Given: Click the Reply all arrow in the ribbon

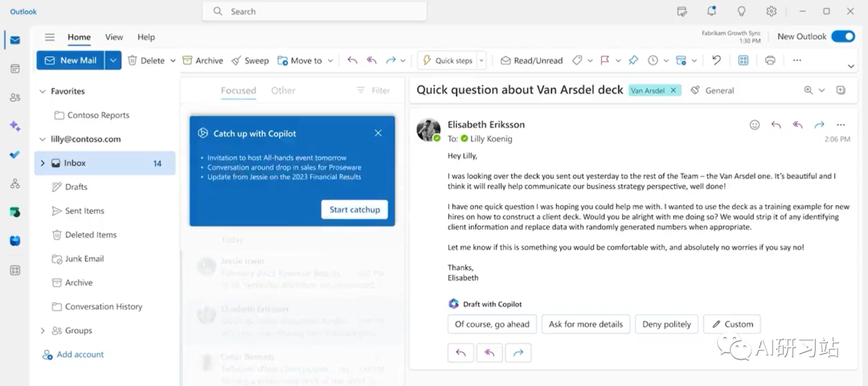Looking at the screenshot, I should (x=371, y=60).
